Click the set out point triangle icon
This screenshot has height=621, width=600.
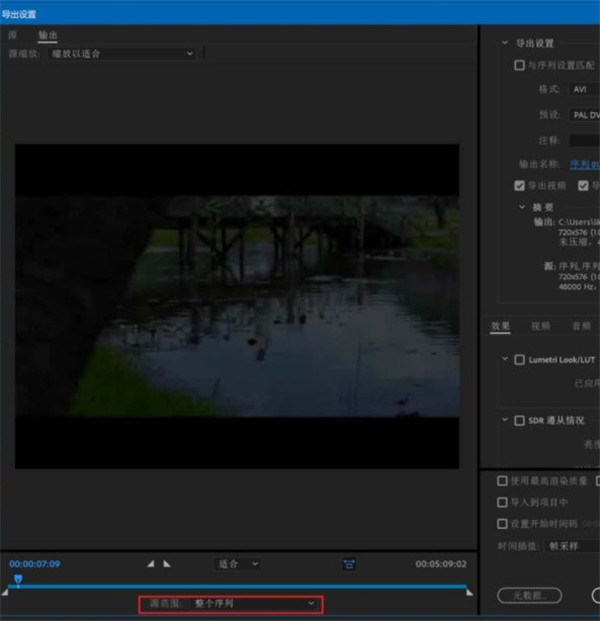pyautogui.click(x=167, y=564)
